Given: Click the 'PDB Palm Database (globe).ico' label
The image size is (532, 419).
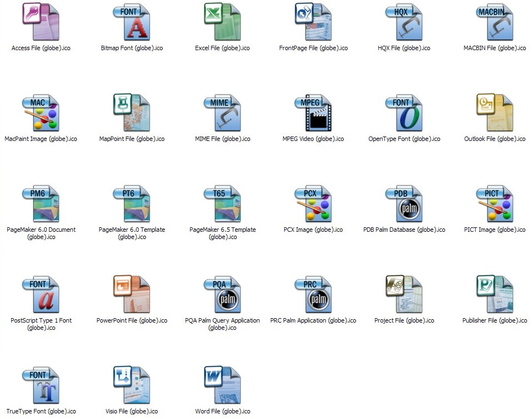Looking at the screenshot, I should click(x=404, y=230).
